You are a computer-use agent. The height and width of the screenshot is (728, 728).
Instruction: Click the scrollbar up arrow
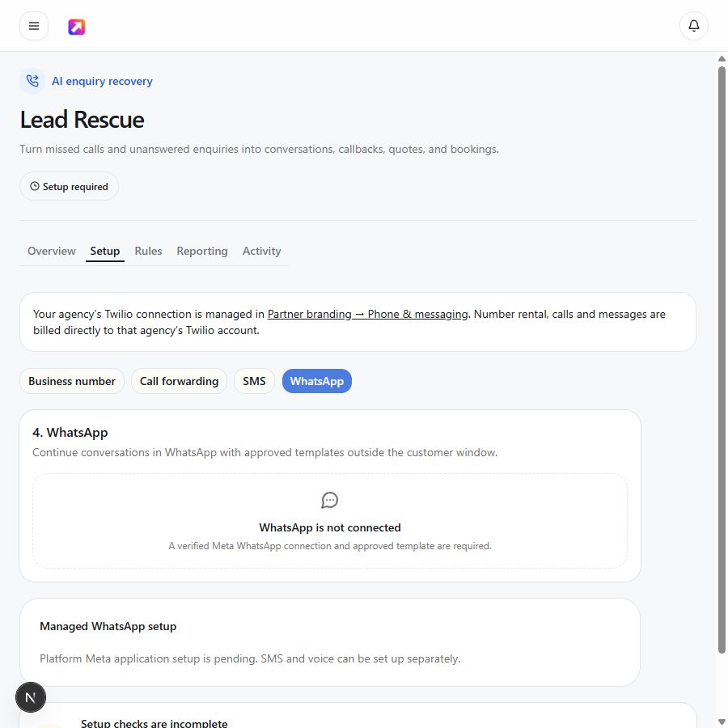[722, 58]
